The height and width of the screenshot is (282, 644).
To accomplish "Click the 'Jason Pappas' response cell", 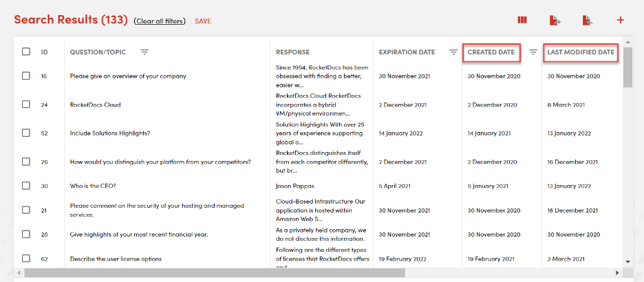I will tap(295, 186).
